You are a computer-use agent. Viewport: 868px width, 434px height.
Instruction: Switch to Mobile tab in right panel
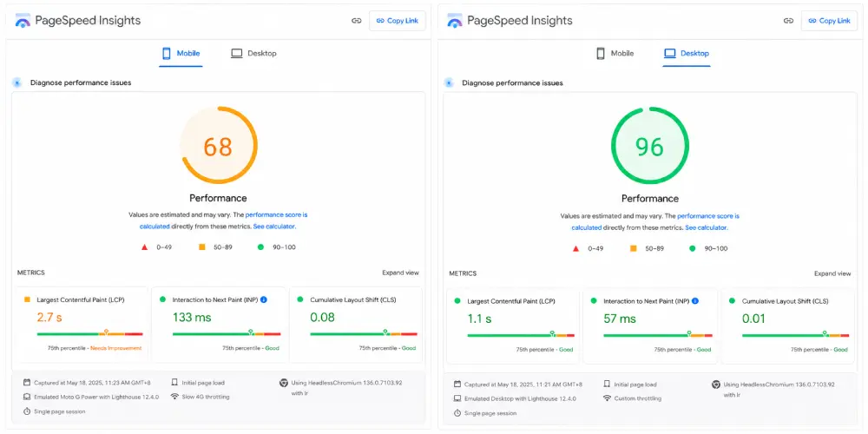[615, 54]
